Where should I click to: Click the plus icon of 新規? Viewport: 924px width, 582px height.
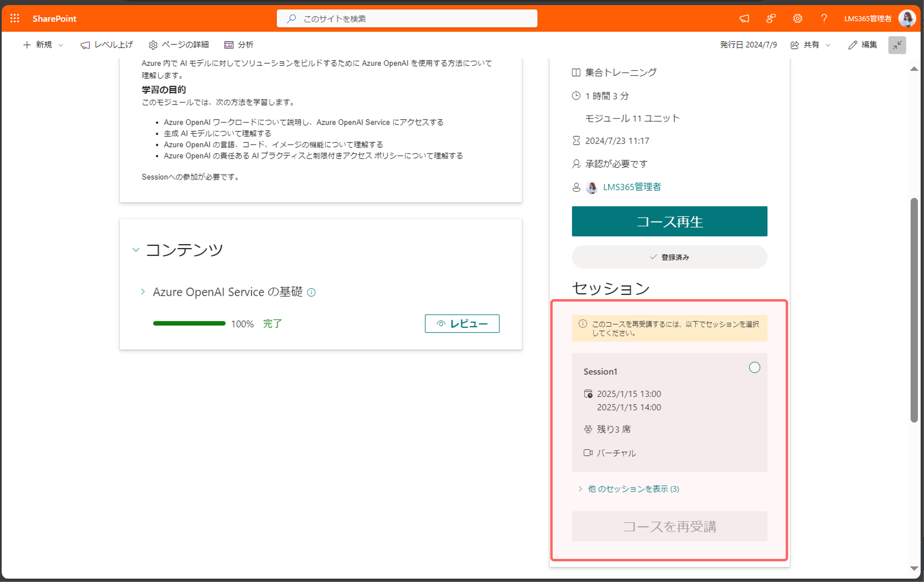pos(27,45)
